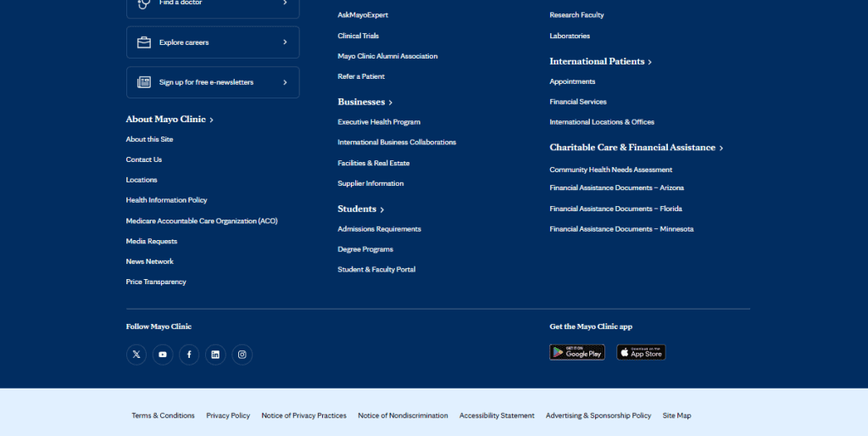
Task: Open International Patients section heading
Action: pyautogui.click(x=600, y=62)
